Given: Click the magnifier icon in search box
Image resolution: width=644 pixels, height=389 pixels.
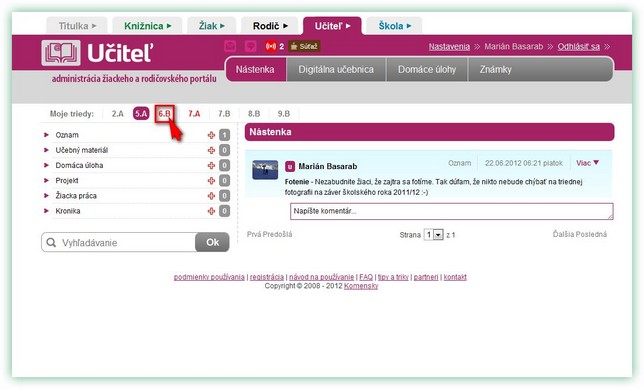Looking at the screenshot, I should [x=51, y=242].
